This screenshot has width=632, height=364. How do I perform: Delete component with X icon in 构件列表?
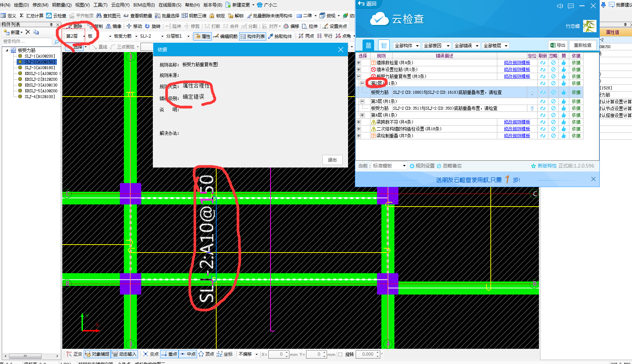(28, 32)
